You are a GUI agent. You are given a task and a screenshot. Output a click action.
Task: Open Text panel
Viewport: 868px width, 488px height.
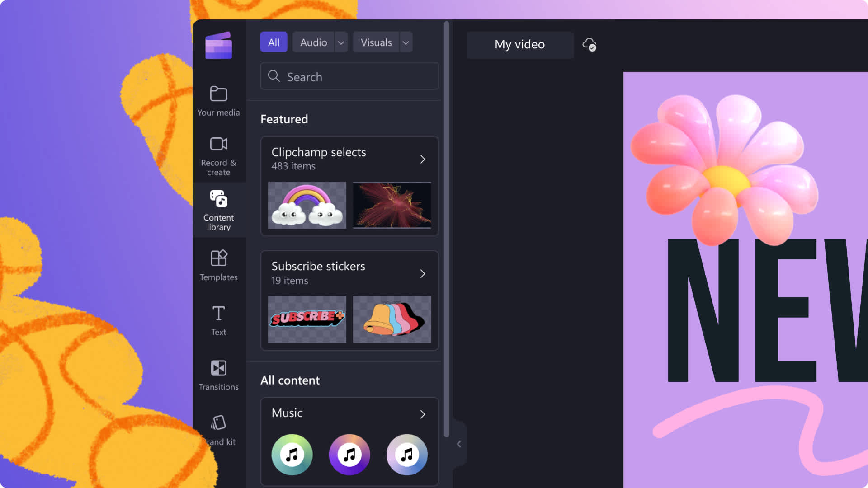[218, 319]
